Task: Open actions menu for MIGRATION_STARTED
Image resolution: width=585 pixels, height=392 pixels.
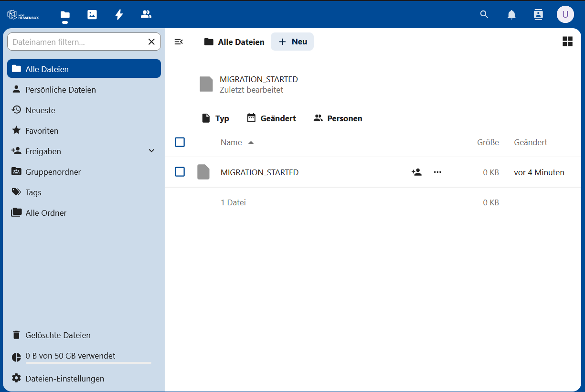Action: coord(437,172)
